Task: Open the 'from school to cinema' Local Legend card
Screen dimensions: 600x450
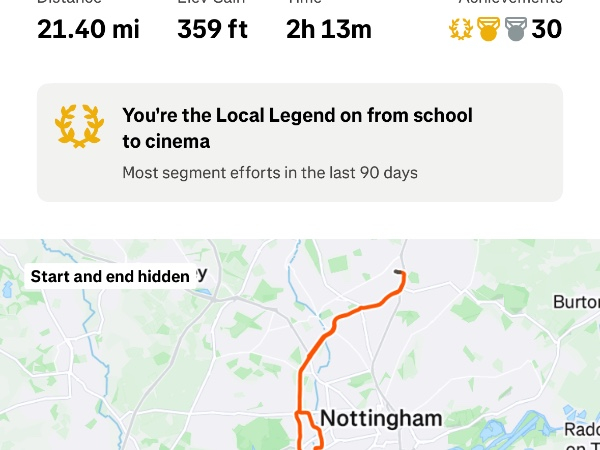Action: tap(300, 142)
